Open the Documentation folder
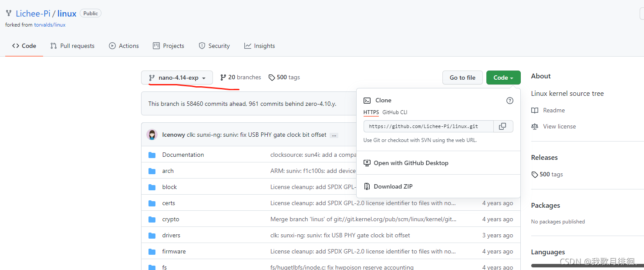 [183, 155]
